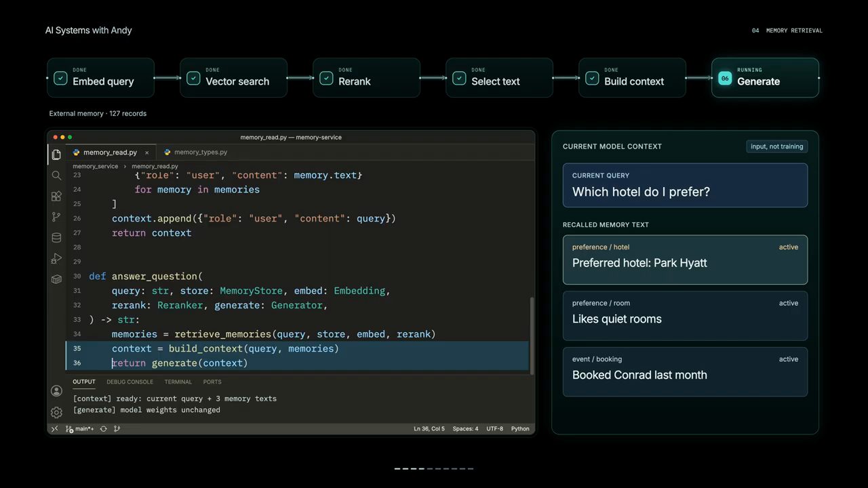The width and height of the screenshot is (868, 488).
Task: Click the Embed query step checkmark icon
Action: pyautogui.click(x=60, y=78)
